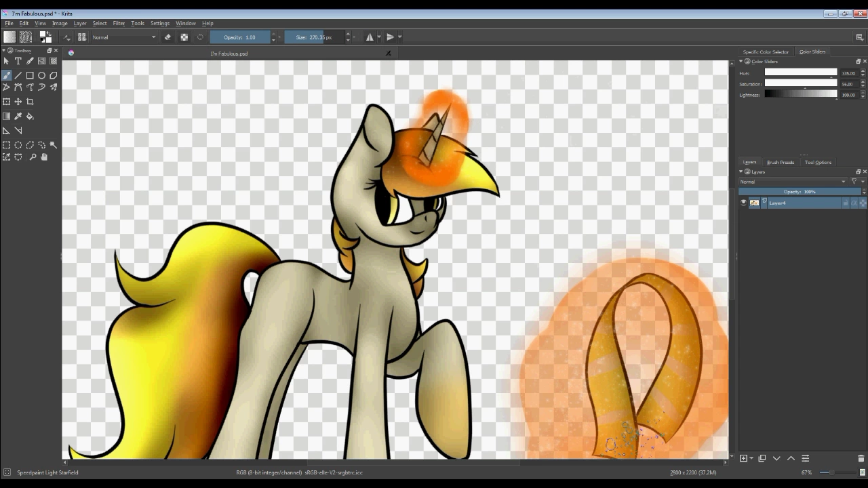The width and height of the screenshot is (868, 488).
Task: Close the I'm Fabulous.psd document tab
Action: (x=389, y=54)
